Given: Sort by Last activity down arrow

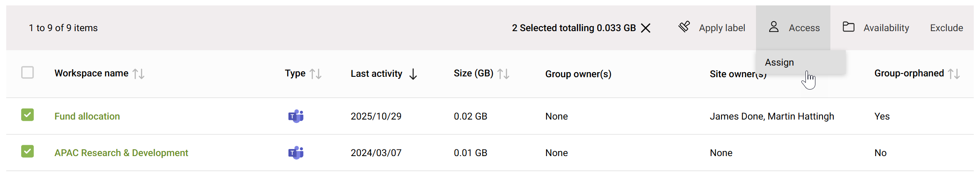Looking at the screenshot, I should (x=413, y=74).
